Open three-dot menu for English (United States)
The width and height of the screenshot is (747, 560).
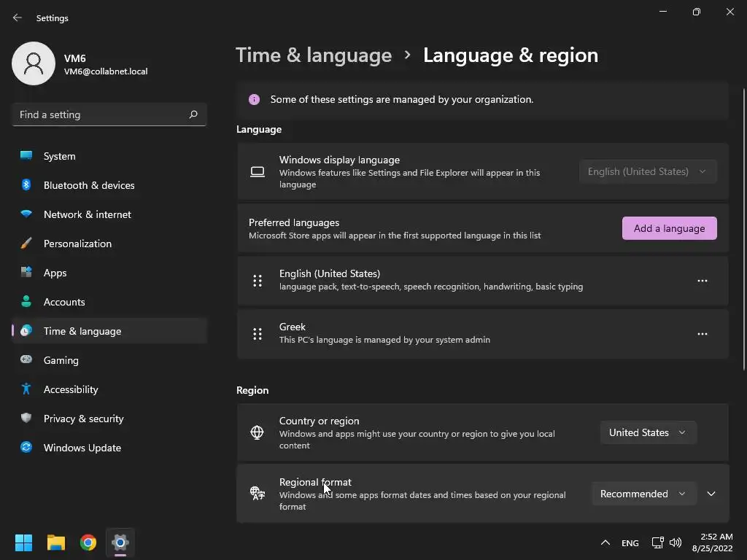[702, 281]
